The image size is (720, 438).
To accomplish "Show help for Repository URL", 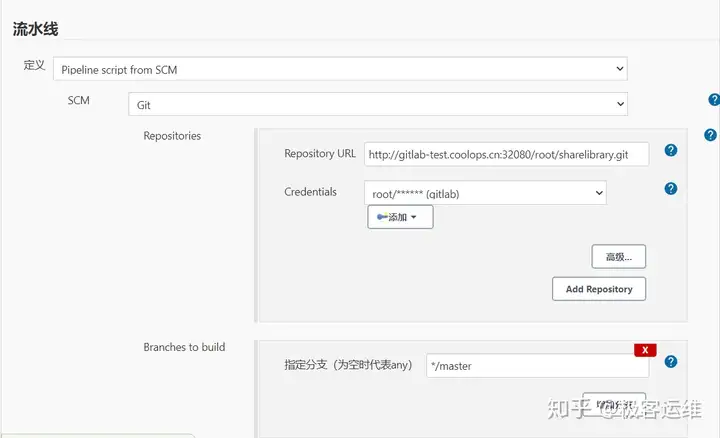I will [670, 150].
